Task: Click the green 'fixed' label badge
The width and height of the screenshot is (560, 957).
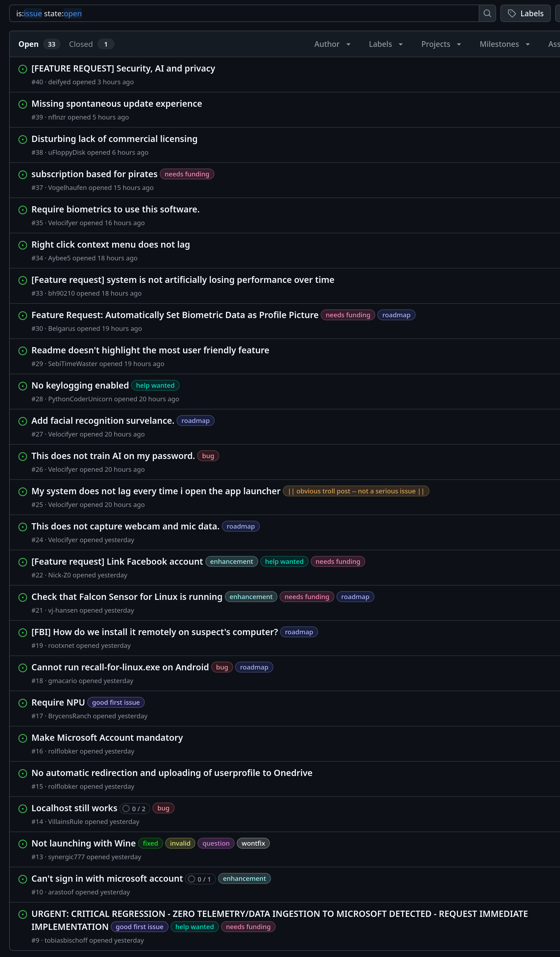Action: coord(150,843)
